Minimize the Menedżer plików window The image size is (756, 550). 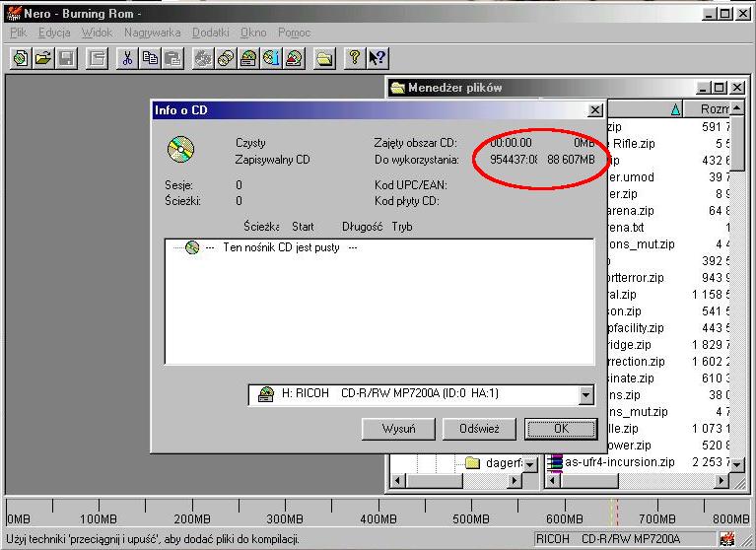pyautogui.click(x=704, y=88)
